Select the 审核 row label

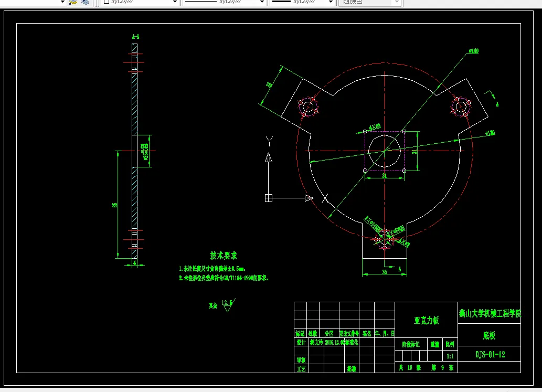301,360
